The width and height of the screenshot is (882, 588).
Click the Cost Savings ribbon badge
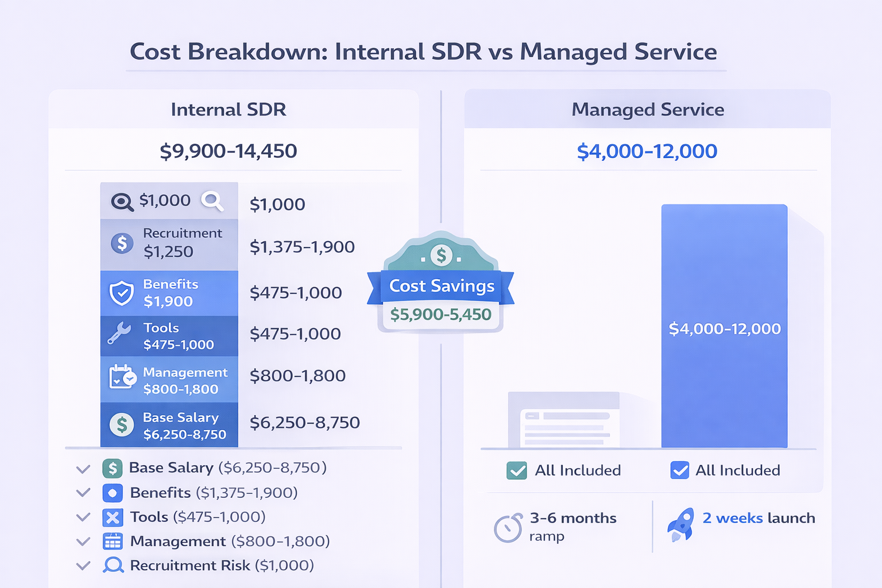(x=441, y=286)
